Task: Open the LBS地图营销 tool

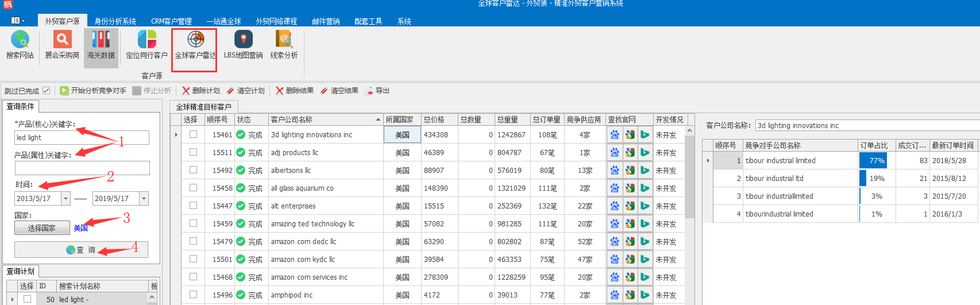Action: pyautogui.click(x=244, y=46)
